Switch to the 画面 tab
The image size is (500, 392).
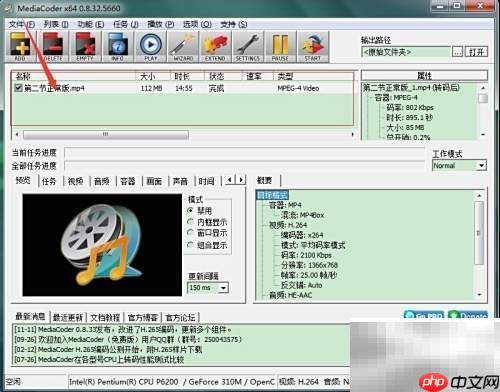pos(154,181)
